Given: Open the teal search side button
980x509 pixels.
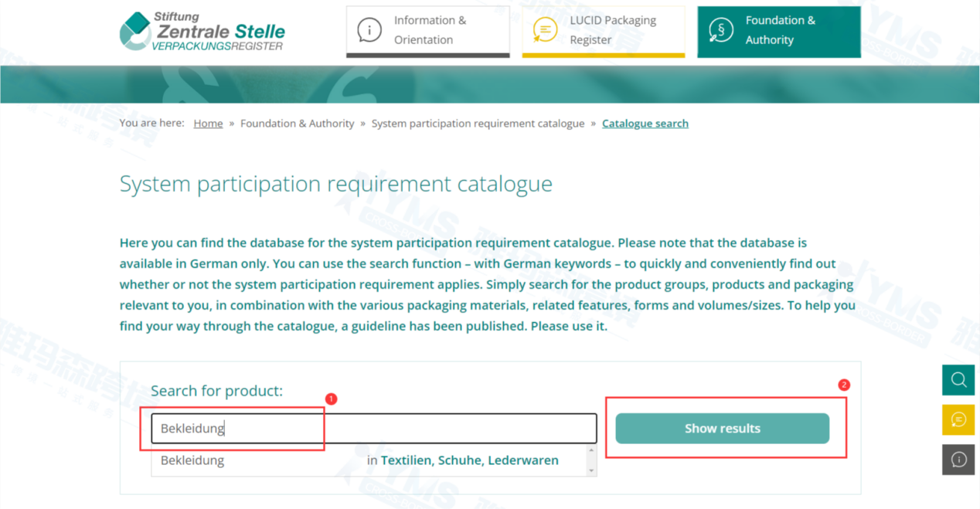Looking at the screenshot, I should click(x=958, y=380).
